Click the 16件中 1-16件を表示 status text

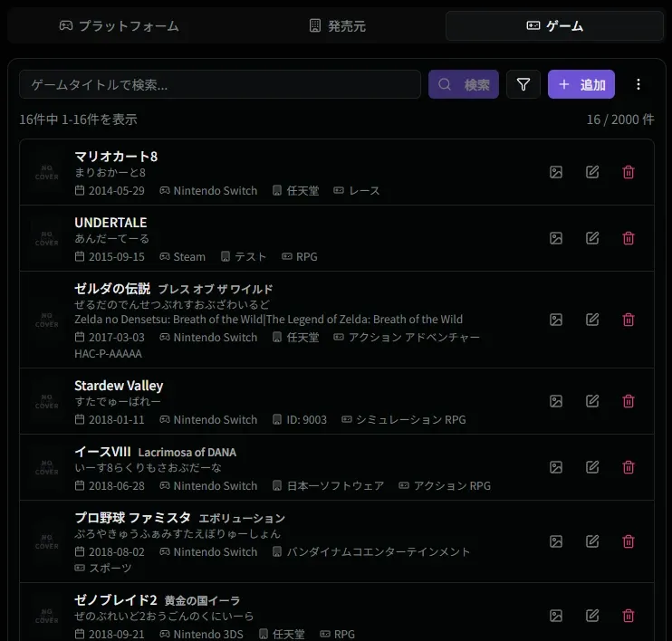(x=79, y=120)
